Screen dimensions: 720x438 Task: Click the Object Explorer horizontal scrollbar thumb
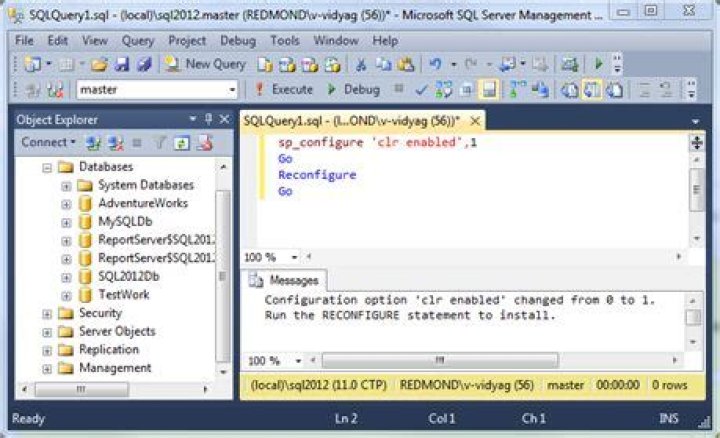coord(82,390)
